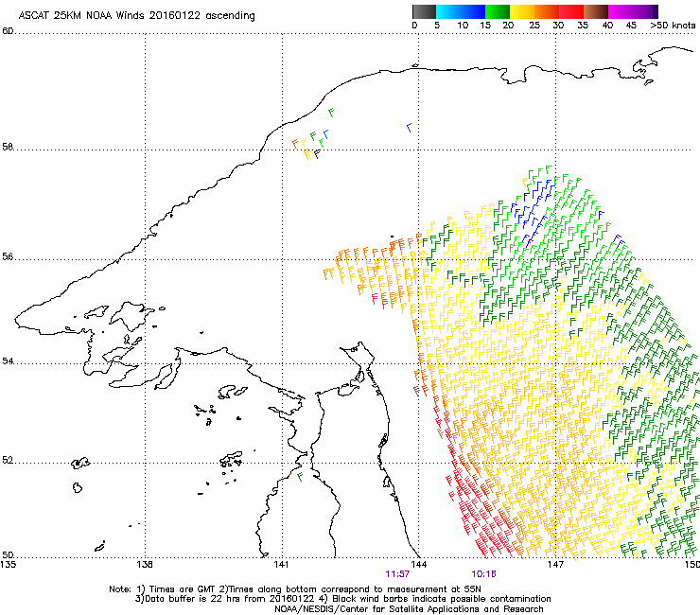The width and height of the screenshot is (700, 615).
Task: Click the red 30-35 knots color band
Action: pos(571,11)
